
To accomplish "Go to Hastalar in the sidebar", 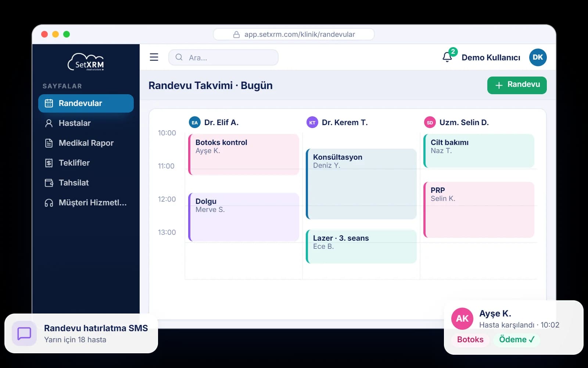I will (x=86, y=123).
